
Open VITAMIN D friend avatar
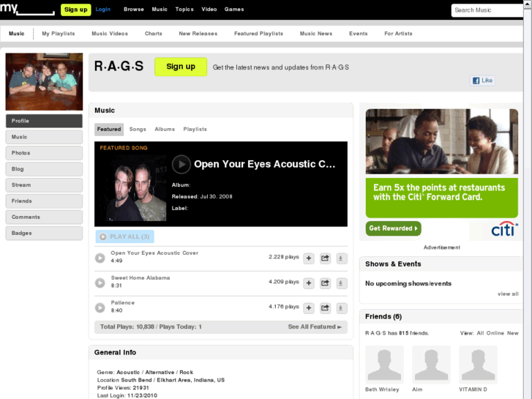478,365
